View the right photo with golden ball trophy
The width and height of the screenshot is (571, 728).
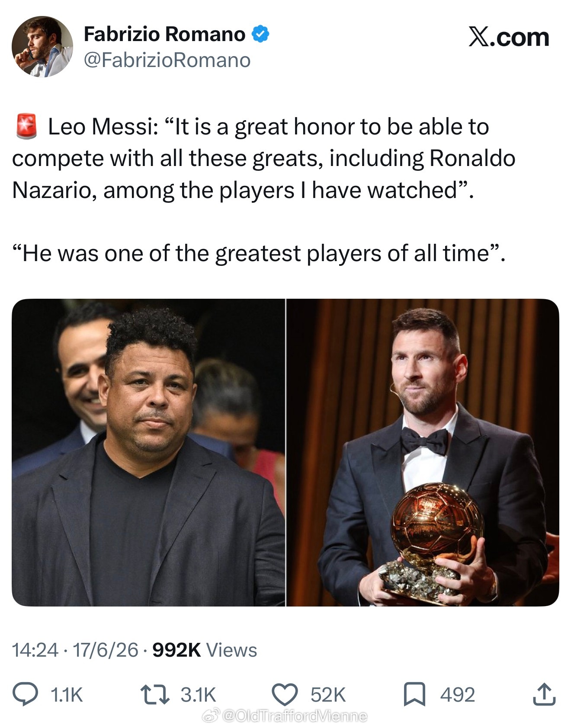coord(423,452)
